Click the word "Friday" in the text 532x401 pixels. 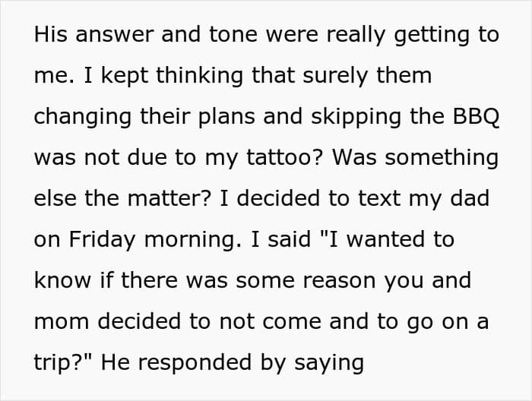[102, 241]
